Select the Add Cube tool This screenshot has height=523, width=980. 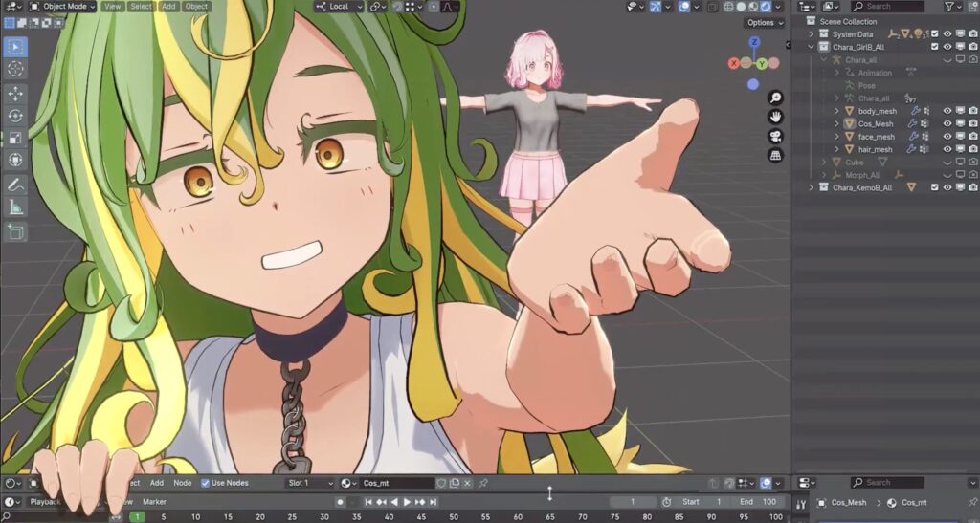point(15,231)
